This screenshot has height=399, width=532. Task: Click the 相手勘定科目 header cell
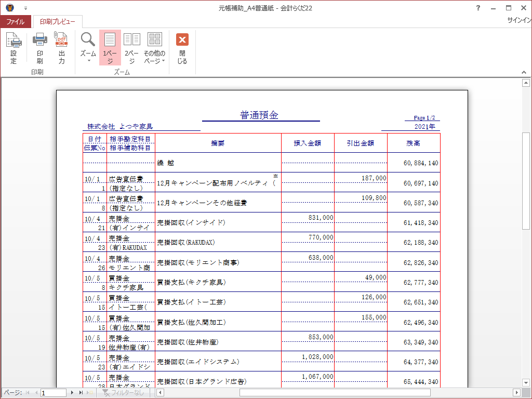[x=130, y=139]
